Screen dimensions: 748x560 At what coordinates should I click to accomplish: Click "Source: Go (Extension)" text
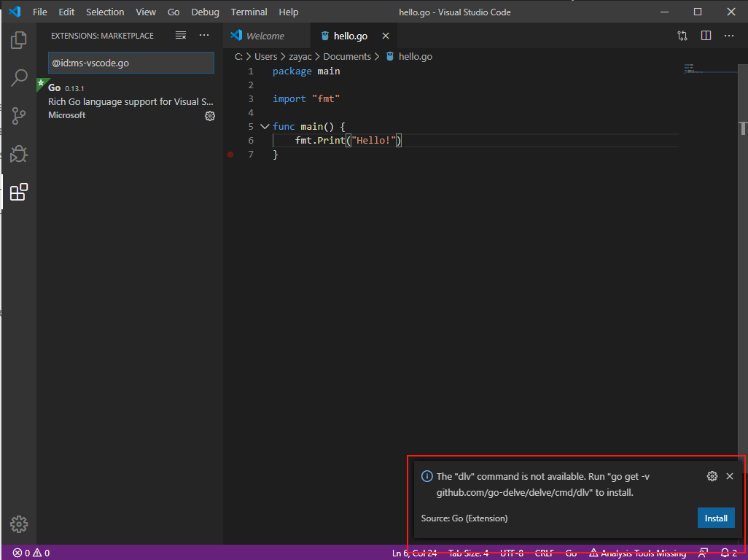click(464, 518)
